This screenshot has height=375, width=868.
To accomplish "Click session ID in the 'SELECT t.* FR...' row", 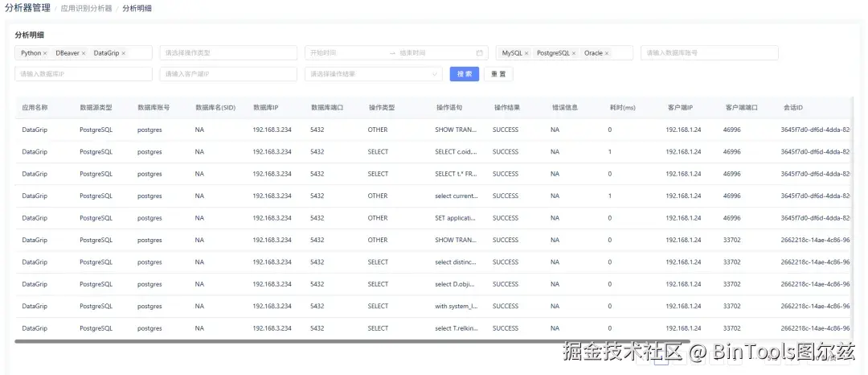I will 815,174.
